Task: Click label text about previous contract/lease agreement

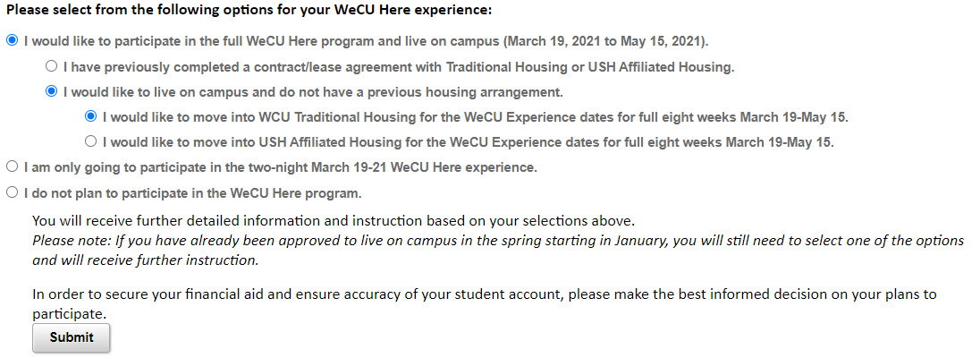Action: pyautogui.click(x=398, y=66)
